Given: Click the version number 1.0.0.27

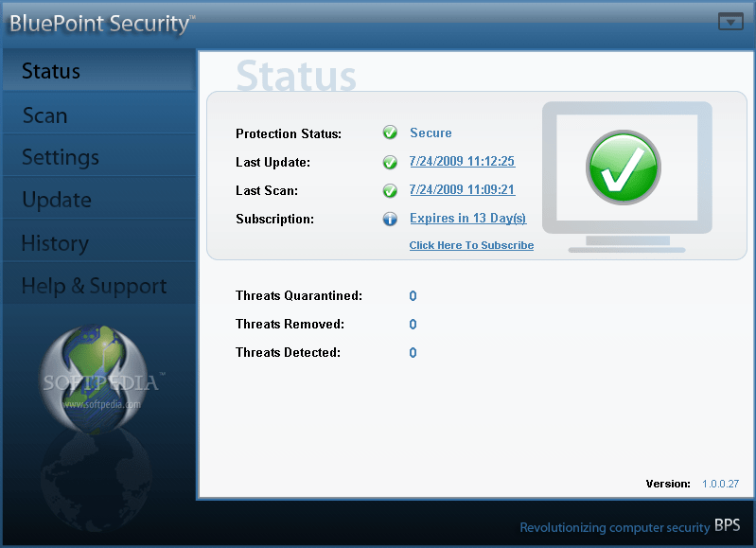Looking at the screenshot, I should coord(720,484).
